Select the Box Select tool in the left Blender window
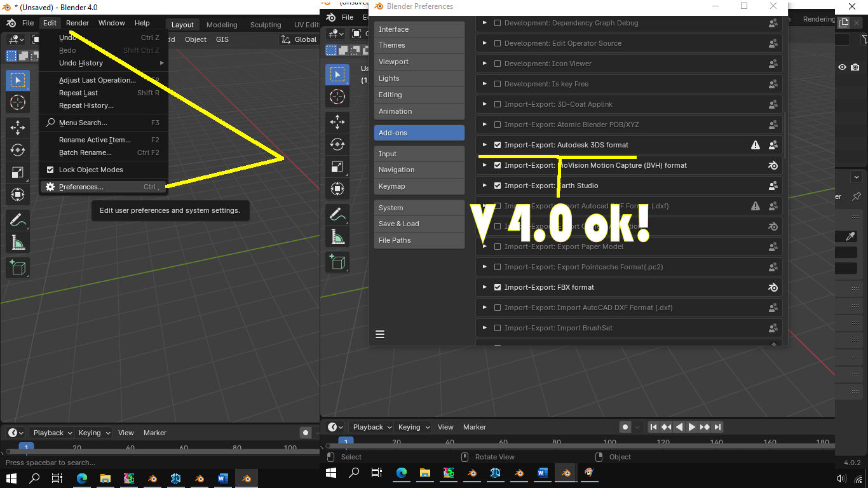 18,80
